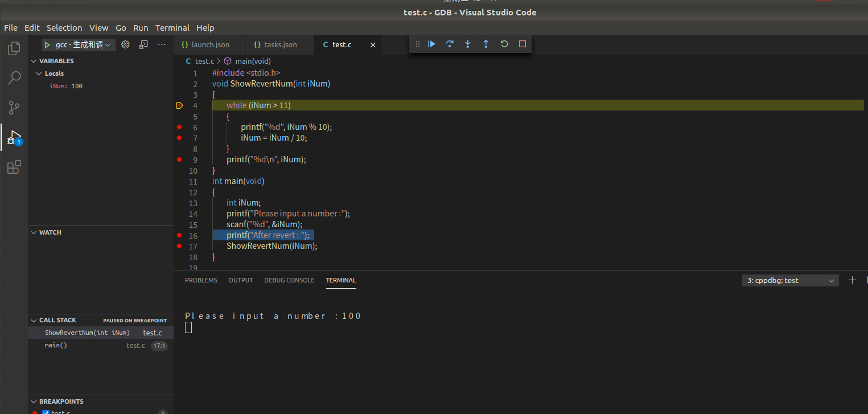Open the Terminal menu
868x414 pixels.
pos(172,28)
